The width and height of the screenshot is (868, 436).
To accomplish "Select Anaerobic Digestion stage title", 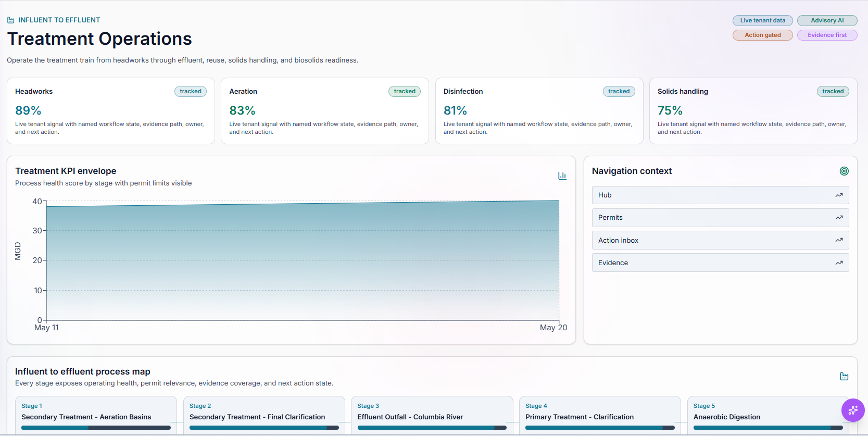I will [727, 417].
